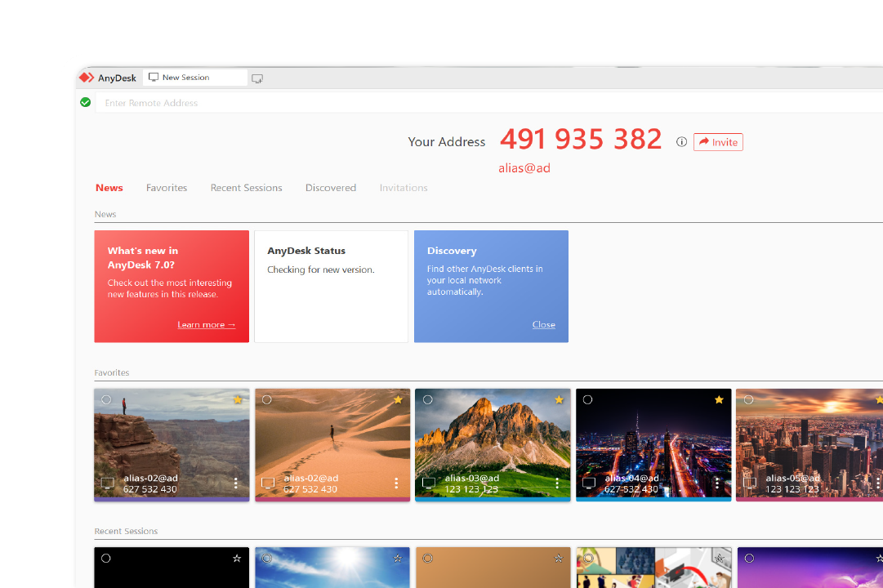Click the gold star on the alias-04@ad card

719,400
